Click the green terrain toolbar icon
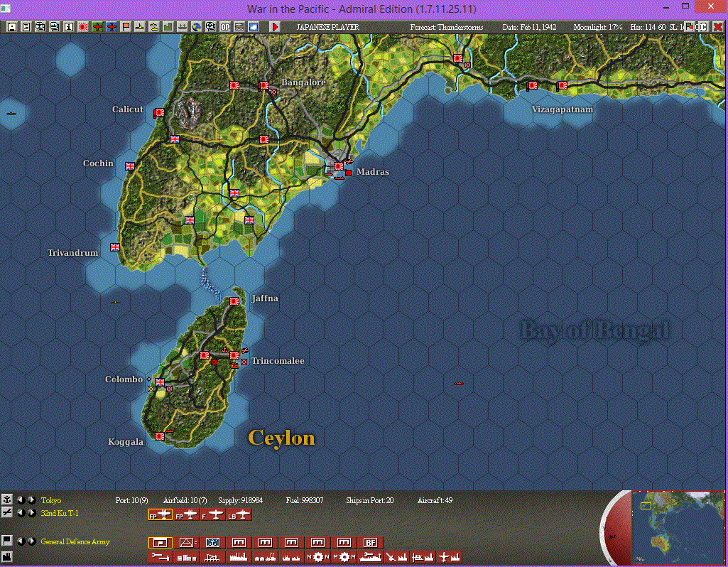This screenshot has width=728, height=567. pyautogui.click(x=168, y=27)
